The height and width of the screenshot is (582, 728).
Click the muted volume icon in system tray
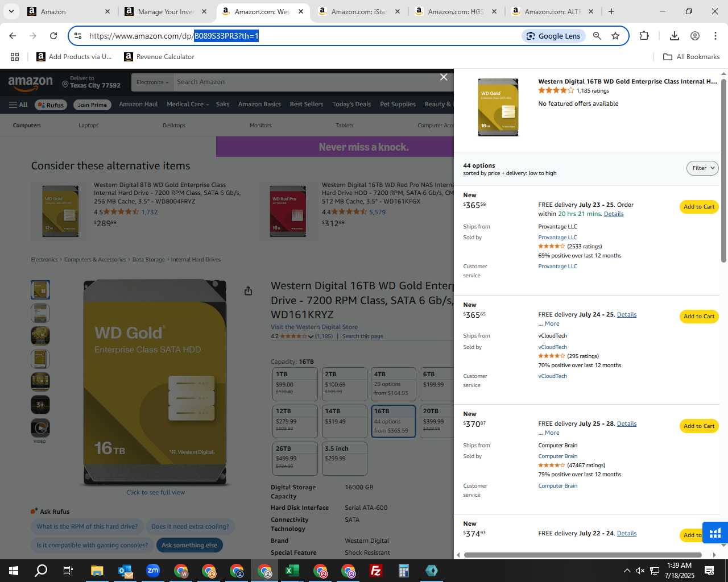click(x=640, y=571)
